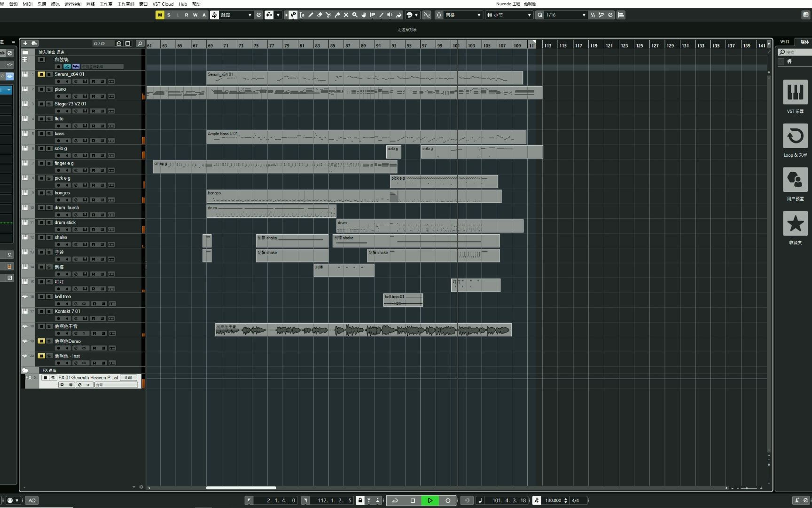
Task: Click the AQ auto-quantize button
Action: coord(32,500)
